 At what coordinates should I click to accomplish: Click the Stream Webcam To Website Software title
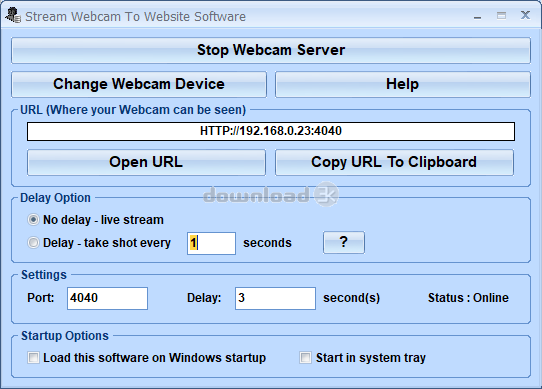[135, 17]
